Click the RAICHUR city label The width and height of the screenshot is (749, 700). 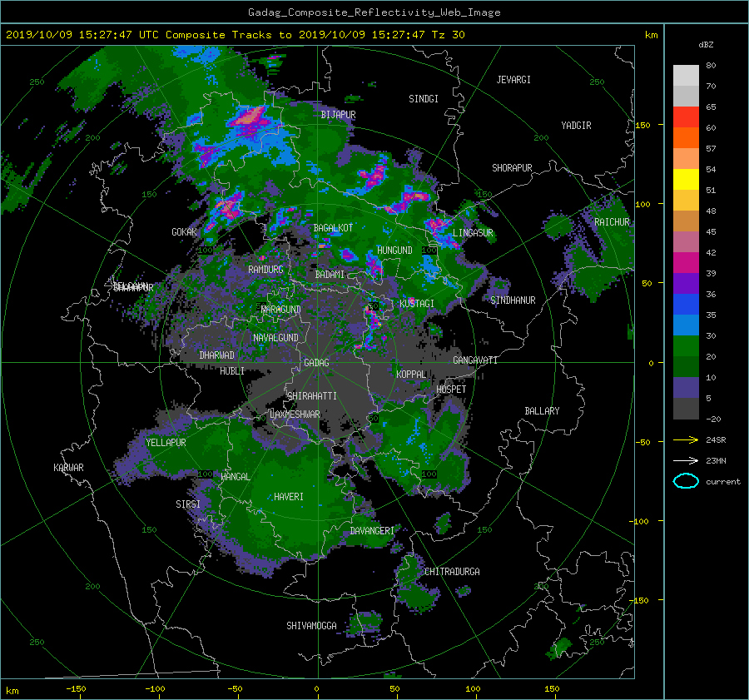[612, 222]
